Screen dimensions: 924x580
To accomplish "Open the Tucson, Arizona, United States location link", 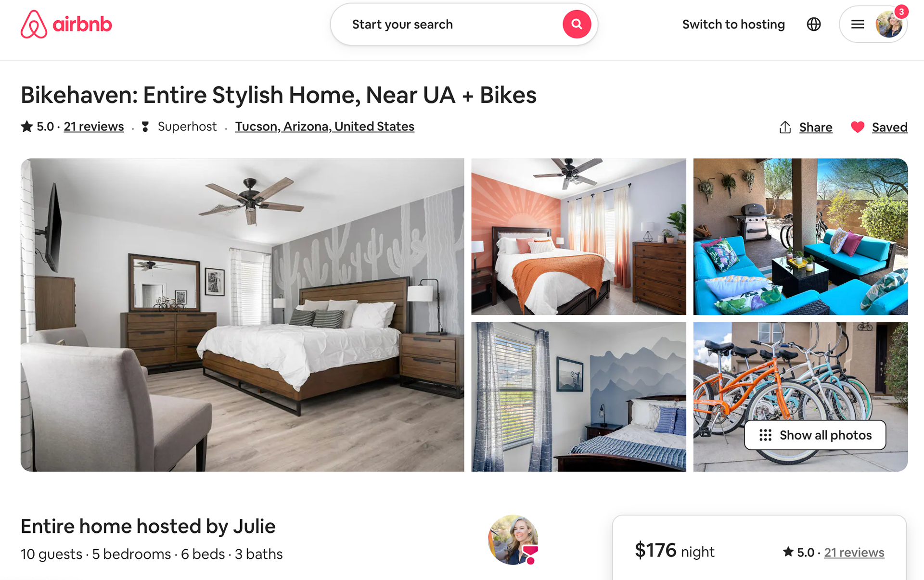I will (324, 126).
